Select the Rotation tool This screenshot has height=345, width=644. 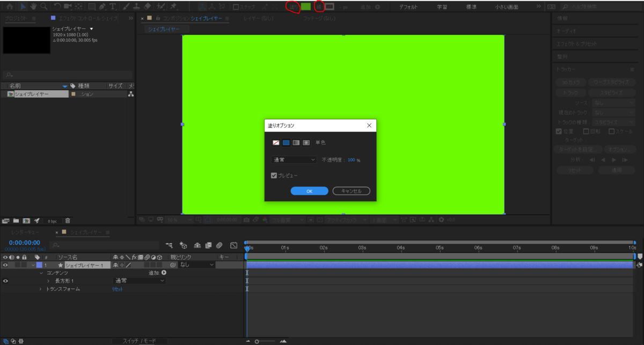tap(56, 6)
